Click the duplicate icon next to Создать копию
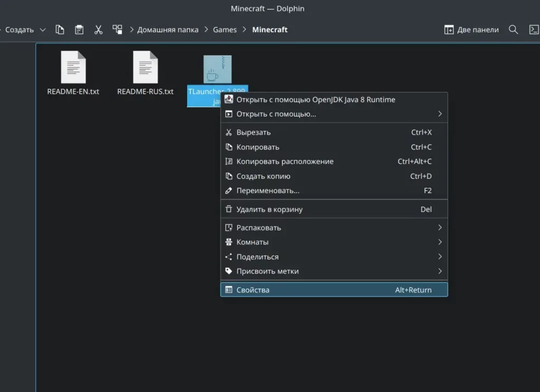Viewport: 540px width, 392px height. pos(229,176)
